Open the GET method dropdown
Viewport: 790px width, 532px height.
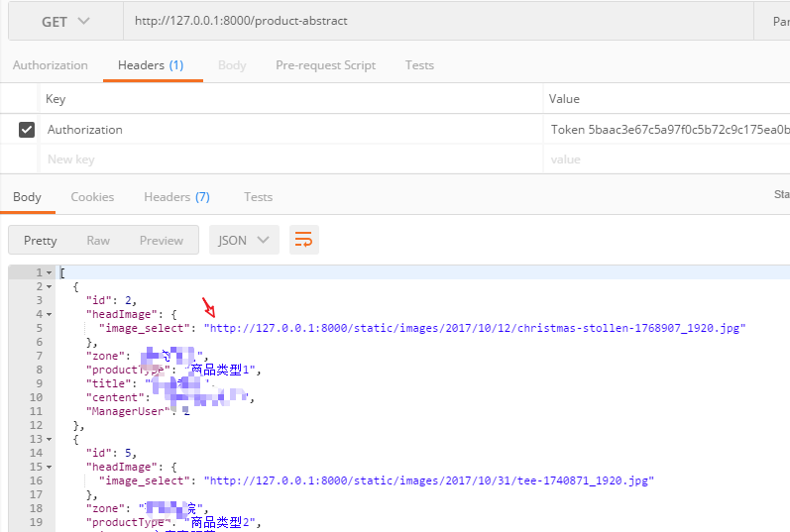tap(65, 21)
